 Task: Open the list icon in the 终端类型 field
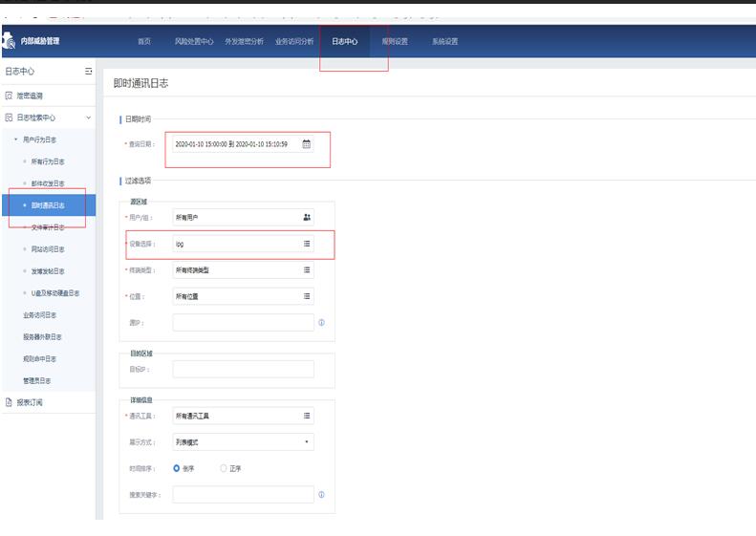(x=307, y=270)
